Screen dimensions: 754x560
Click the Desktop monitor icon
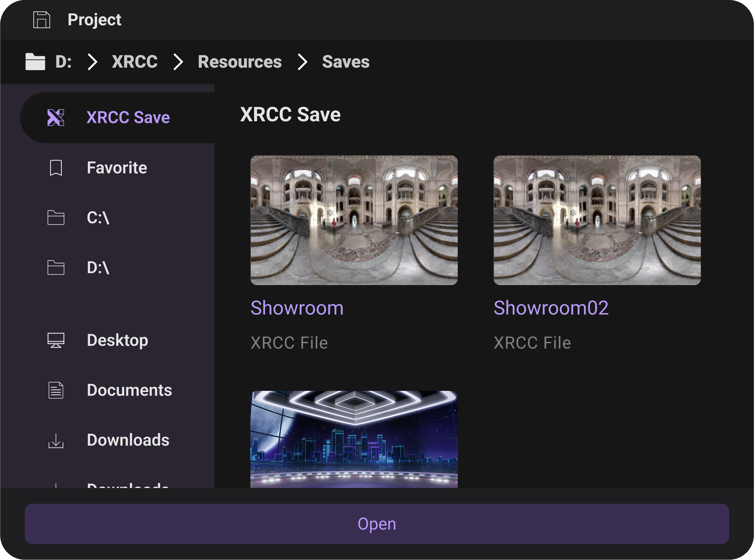click(x=56, y=340)
